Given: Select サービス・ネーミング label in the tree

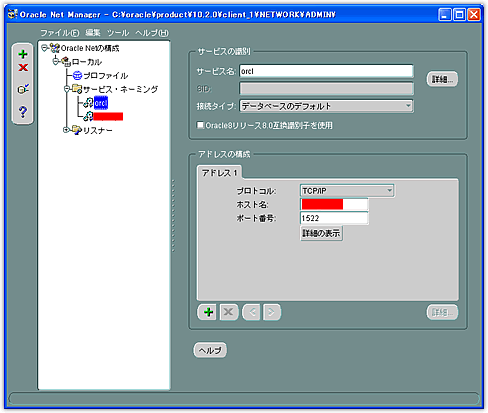Looking at the screenshot, I should point(120,89).
